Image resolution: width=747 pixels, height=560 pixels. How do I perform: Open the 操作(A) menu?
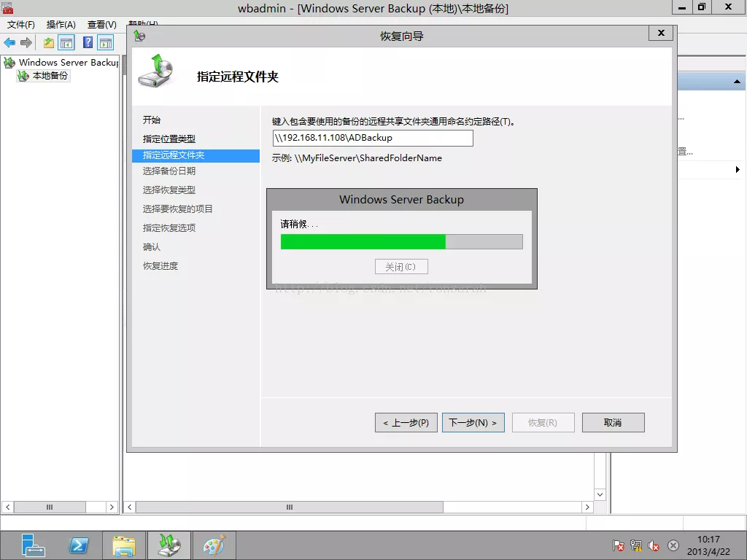pyautogui.click(x=61, y=25)
